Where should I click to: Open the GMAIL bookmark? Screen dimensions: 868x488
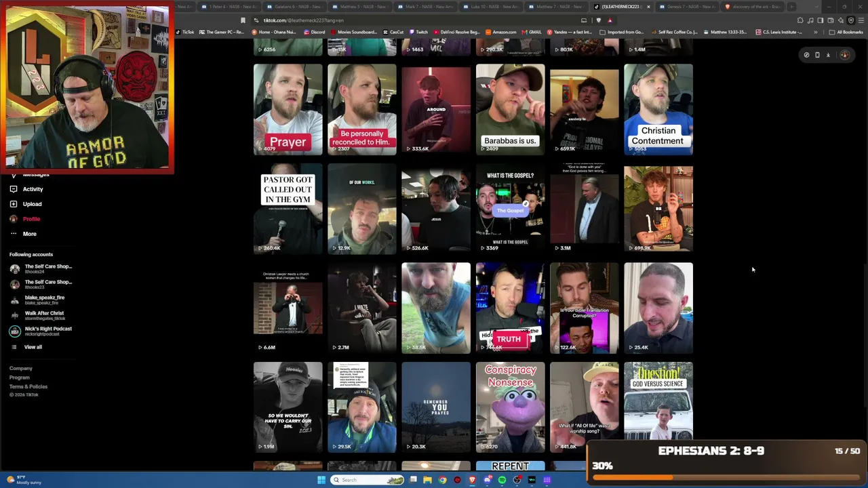pyautogui.click(x=532, y=32)
